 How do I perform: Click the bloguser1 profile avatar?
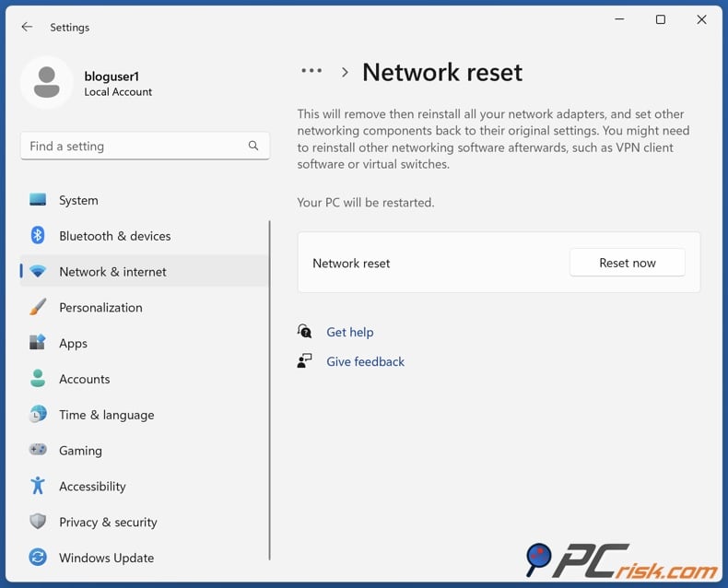[x=47, y=83]
